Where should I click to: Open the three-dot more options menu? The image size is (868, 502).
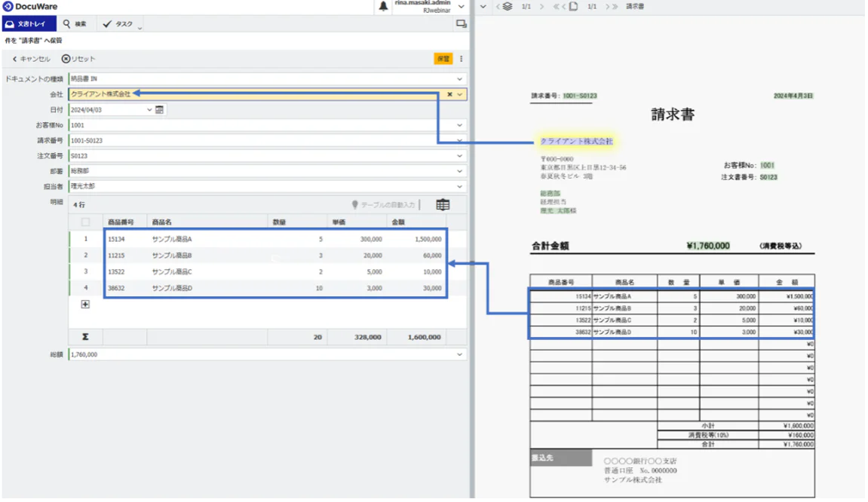pos(462,59)
